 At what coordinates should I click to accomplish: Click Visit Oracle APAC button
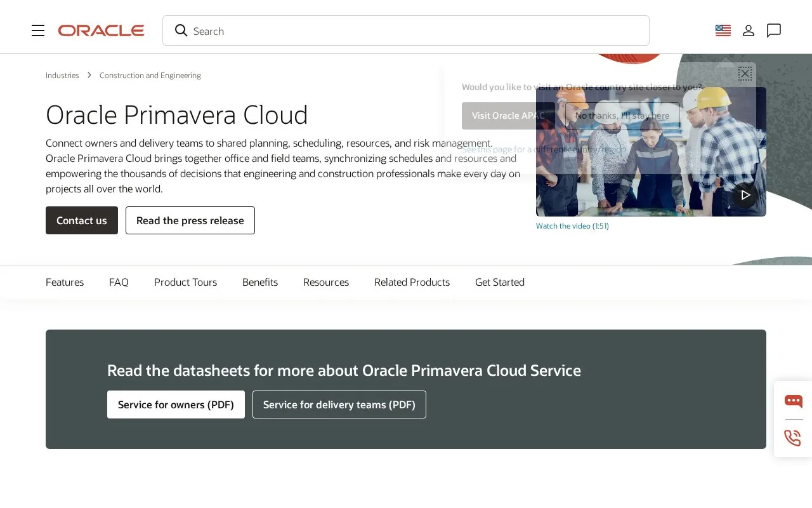pos(508,116)
